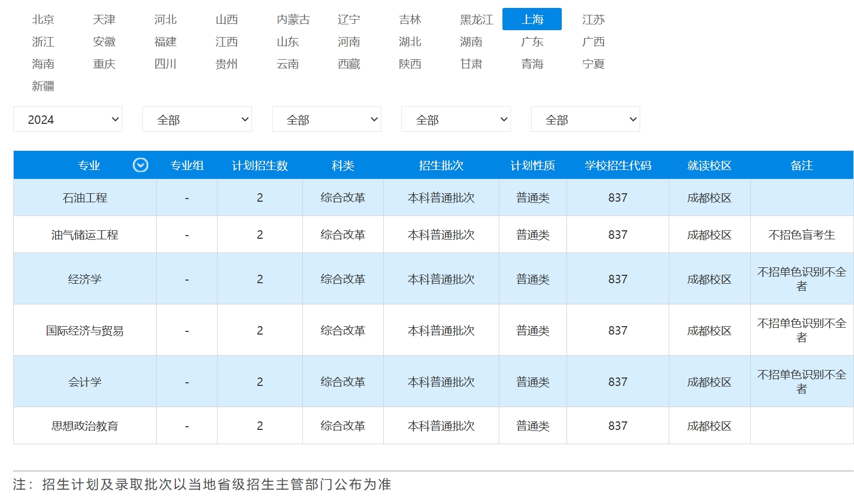Select the 辽宁 province tab
Viewport: 854px width, 504px height.
click(349, 20)
